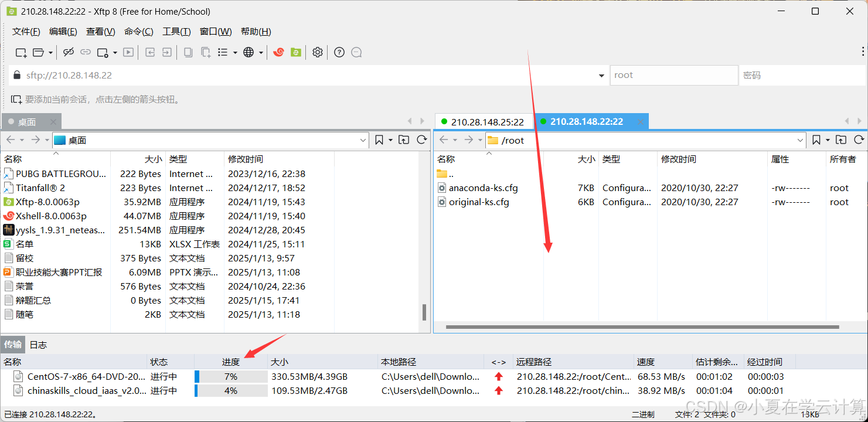Switch to the 传输 tab

coord(13,345)
